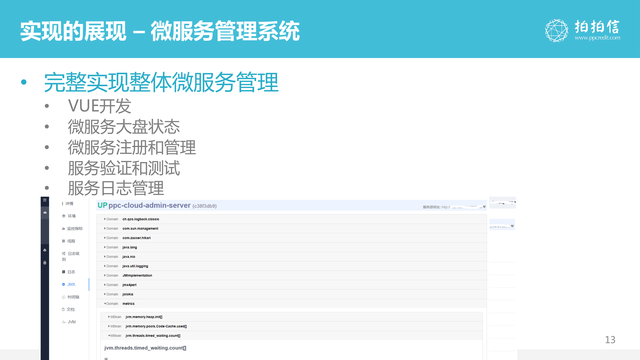Screen dimensions: 640x360
Task: Click the jvm.threads.timed_waiting.count[] detail heading
Action: coord(145,348)
